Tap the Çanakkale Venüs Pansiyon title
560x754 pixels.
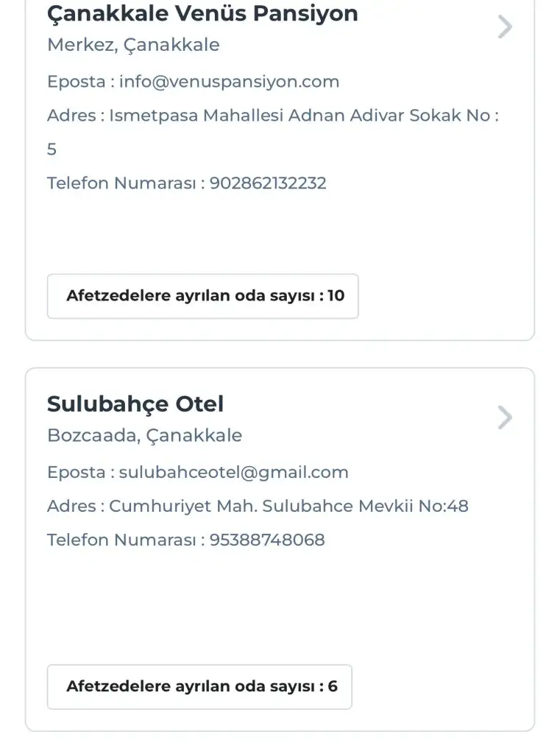202,13
